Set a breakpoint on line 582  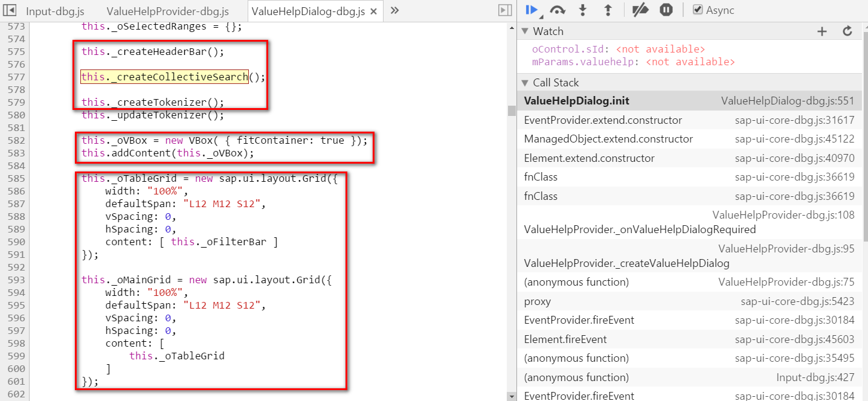point(17,140)
